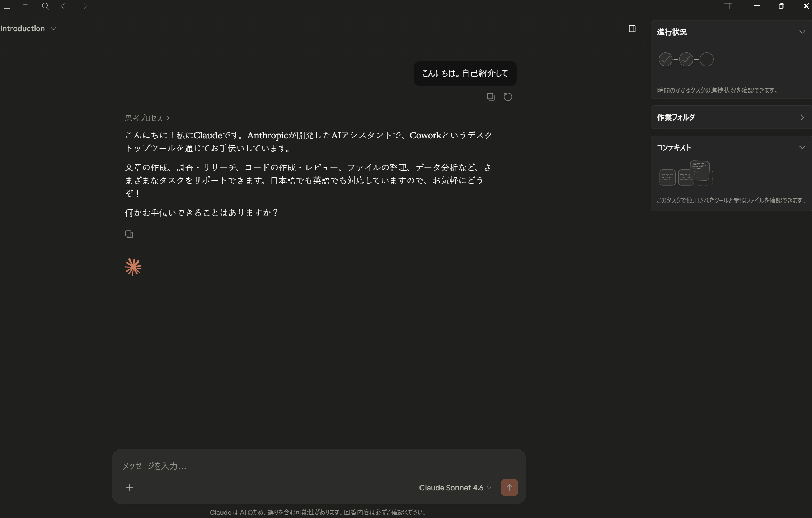Go back with the left arrow
This screenshot has height=518, width=812.
tap(65, 6)
